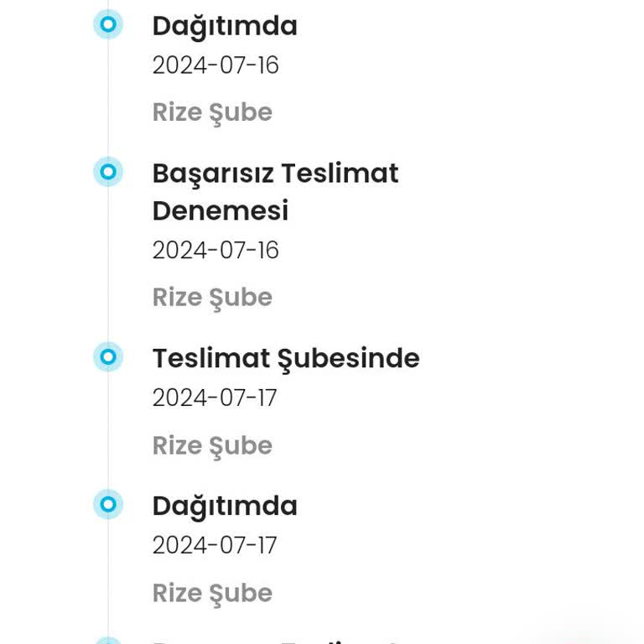Click the cut-off timeline marker at the bottom
The width and height of the screenshot is (644, 644).
108,641
